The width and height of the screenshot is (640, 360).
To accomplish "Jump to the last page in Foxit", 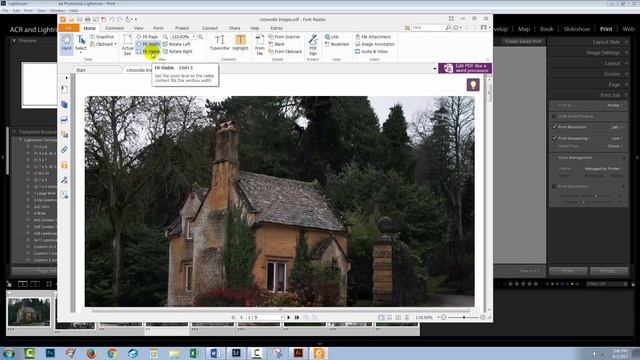I will click(297, 317).
